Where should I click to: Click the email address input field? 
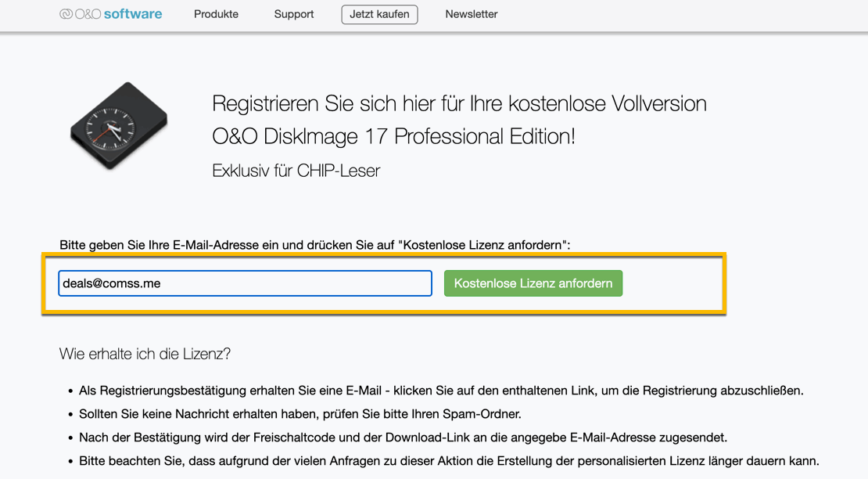coord(245,283)
